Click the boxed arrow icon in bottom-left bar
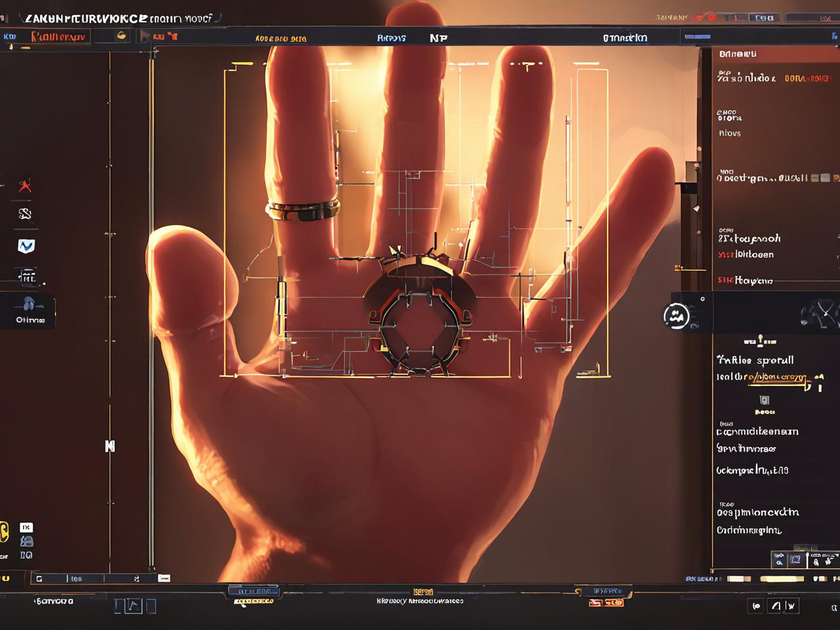Viewport: 840px width, 630px height. point(134,606)
